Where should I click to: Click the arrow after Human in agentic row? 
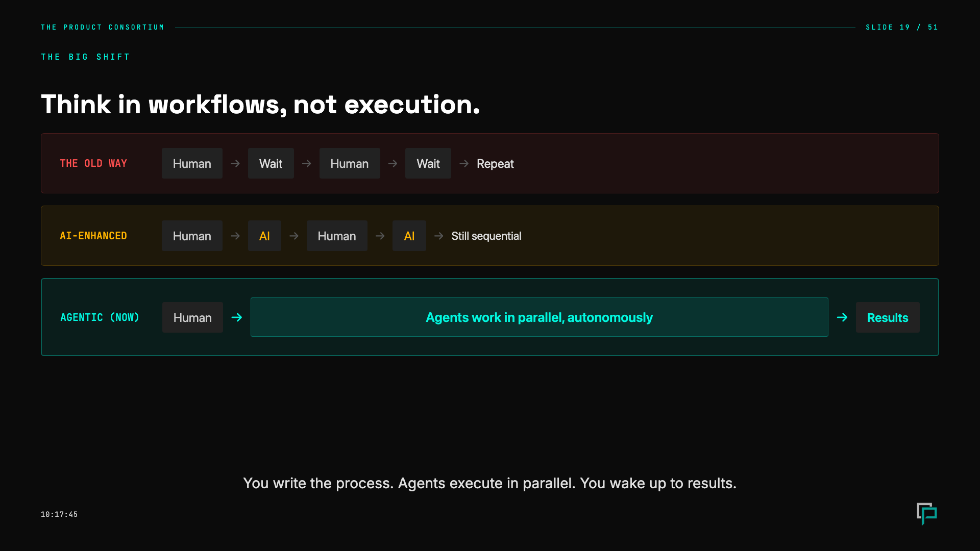pos(236,317)
